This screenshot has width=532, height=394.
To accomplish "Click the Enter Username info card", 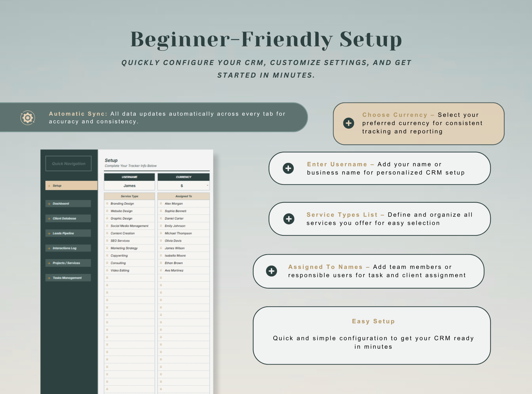I will point(379,168).
